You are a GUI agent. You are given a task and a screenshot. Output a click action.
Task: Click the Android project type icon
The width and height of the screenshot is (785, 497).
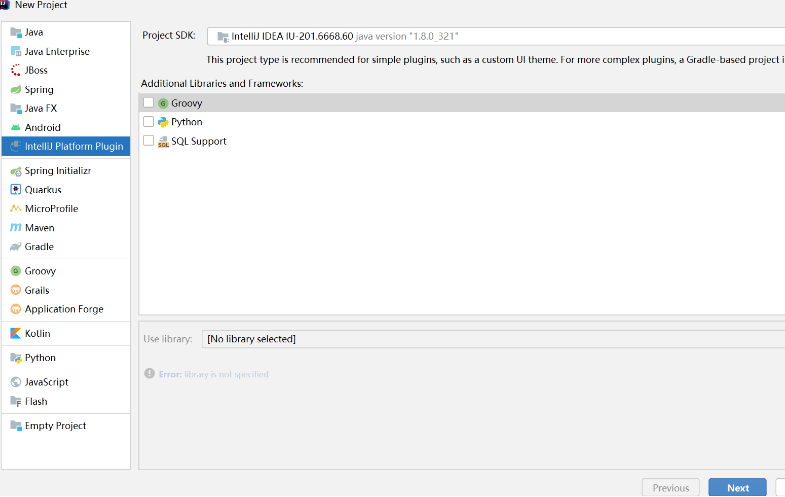[x=16, y=128]
